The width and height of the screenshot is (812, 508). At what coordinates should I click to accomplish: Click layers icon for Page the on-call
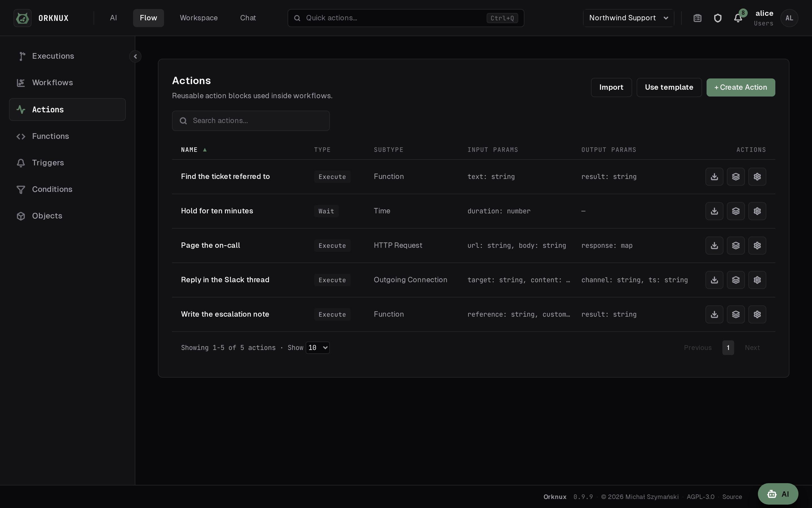pyautogui.click(x=736, y=246)
